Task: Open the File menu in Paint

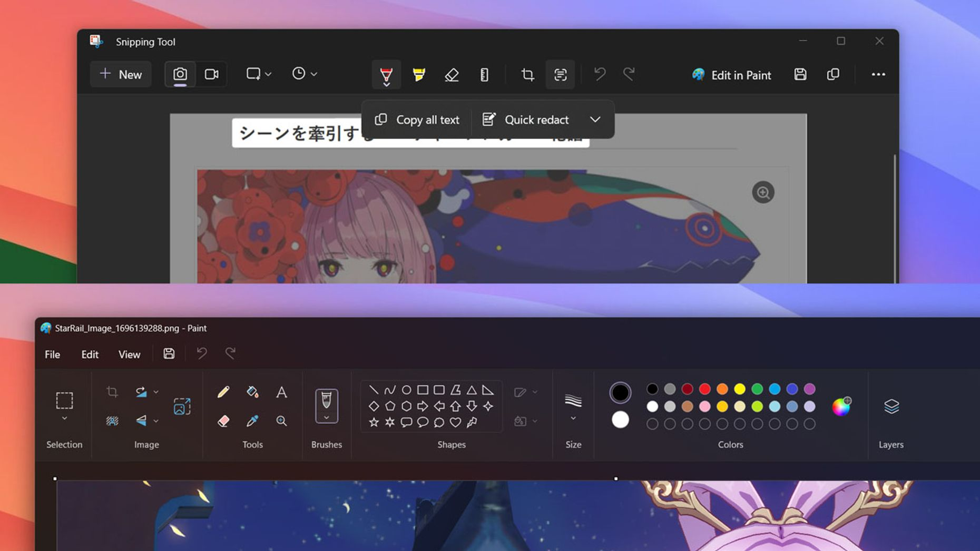Action: coord(52,355)
